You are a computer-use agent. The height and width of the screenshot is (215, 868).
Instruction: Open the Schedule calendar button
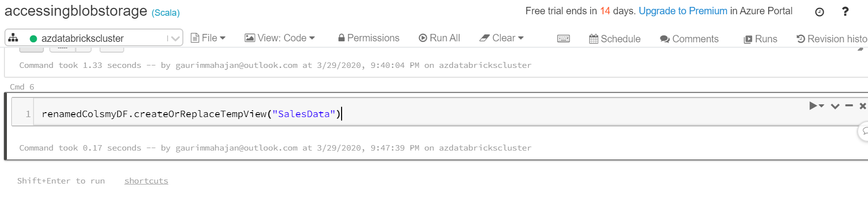615,39
